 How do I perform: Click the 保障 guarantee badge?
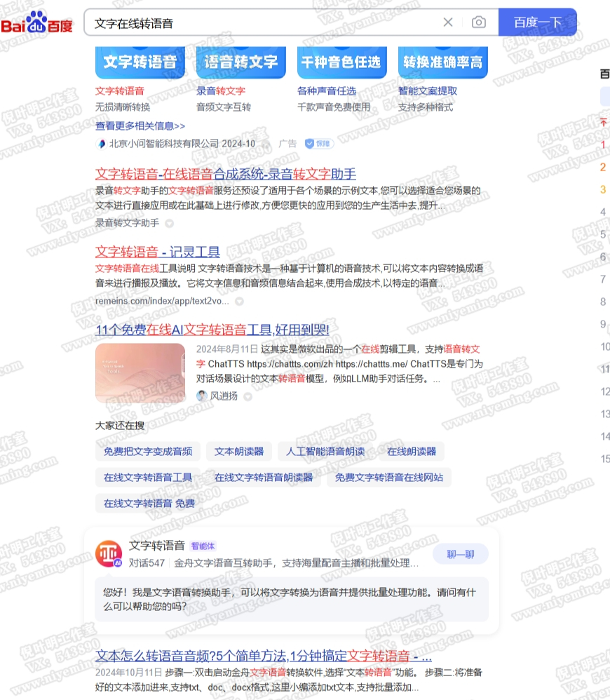point(318,144)
